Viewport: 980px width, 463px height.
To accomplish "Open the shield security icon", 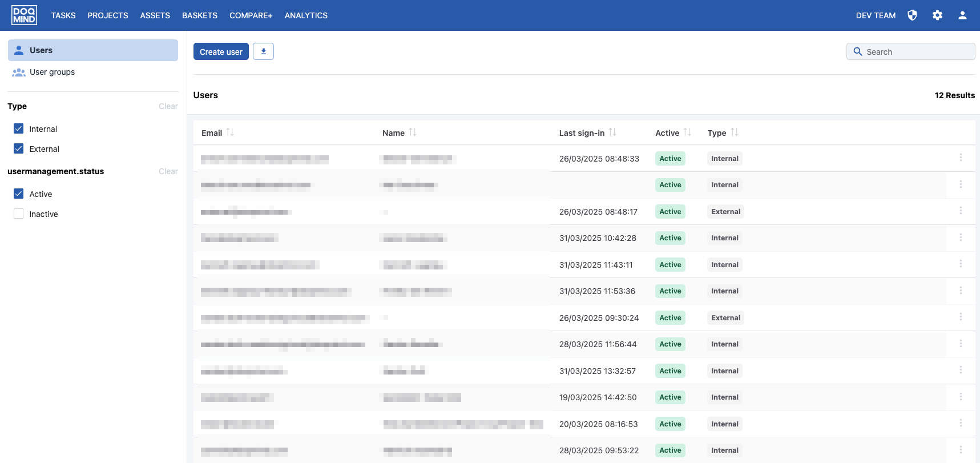I will pos(912,15).
